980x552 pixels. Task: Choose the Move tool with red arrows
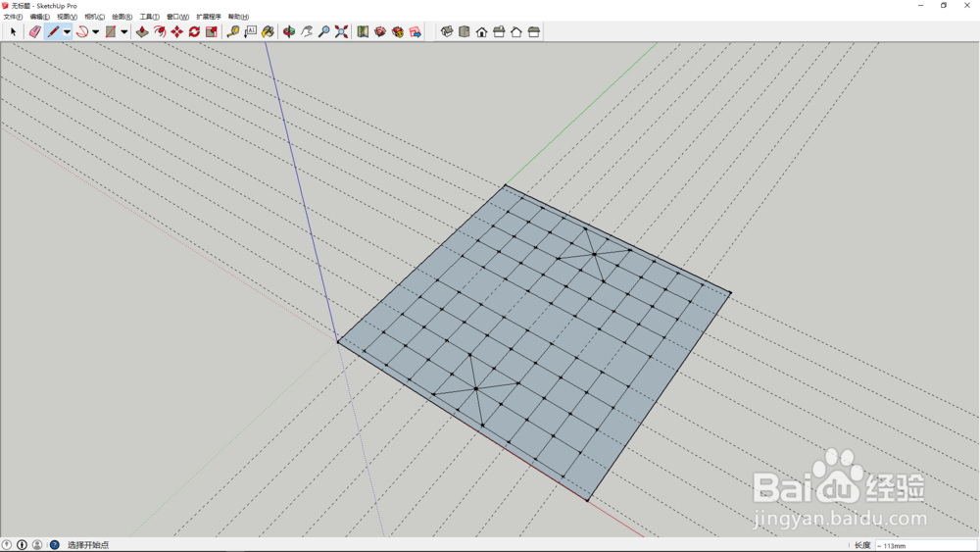point(177,32)
